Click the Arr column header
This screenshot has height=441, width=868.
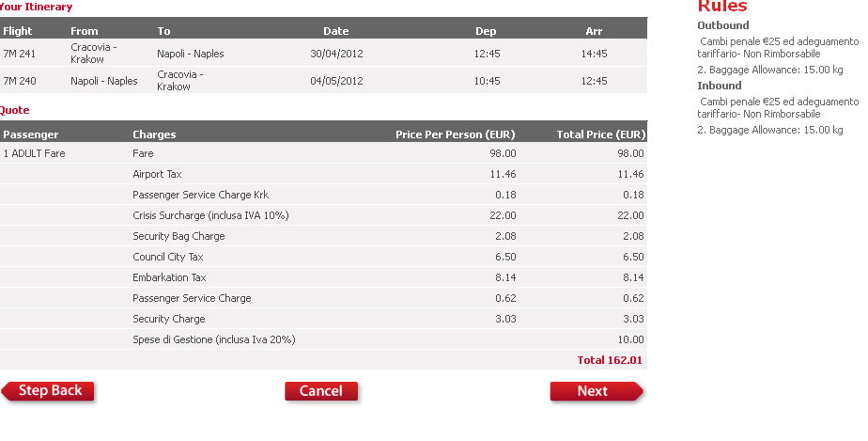[x=594, y=31]
